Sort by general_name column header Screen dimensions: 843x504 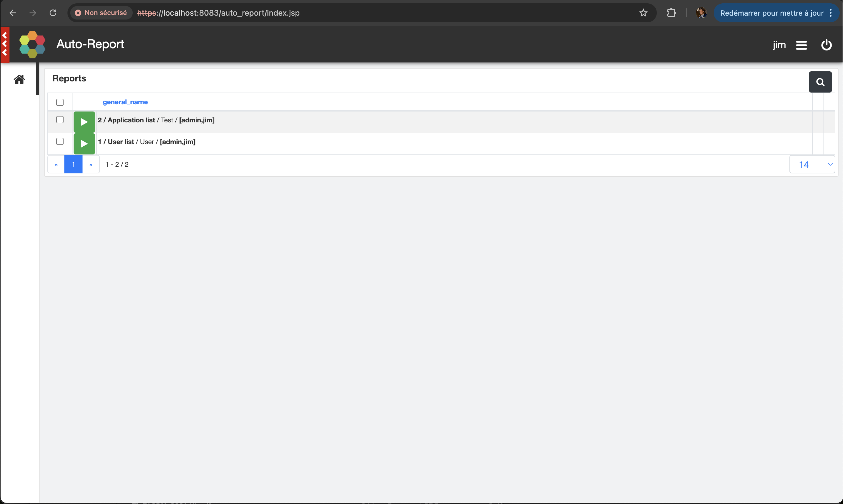click(125, 102)
